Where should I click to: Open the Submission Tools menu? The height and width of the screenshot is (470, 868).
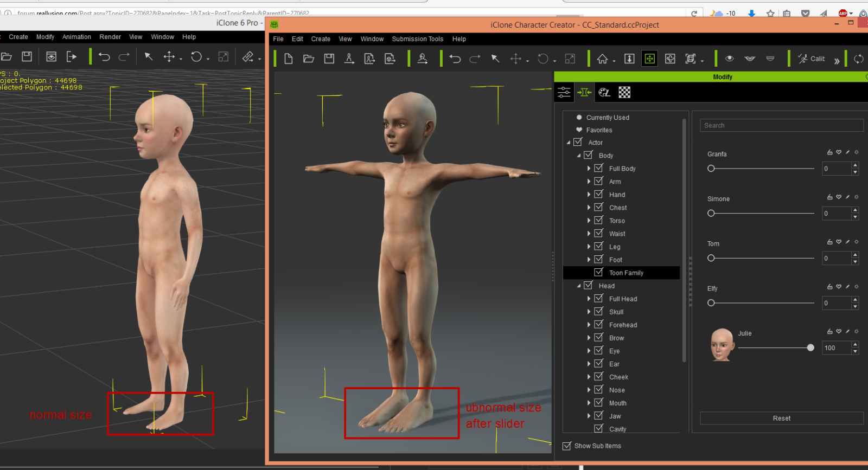click(x=418, y=39)
